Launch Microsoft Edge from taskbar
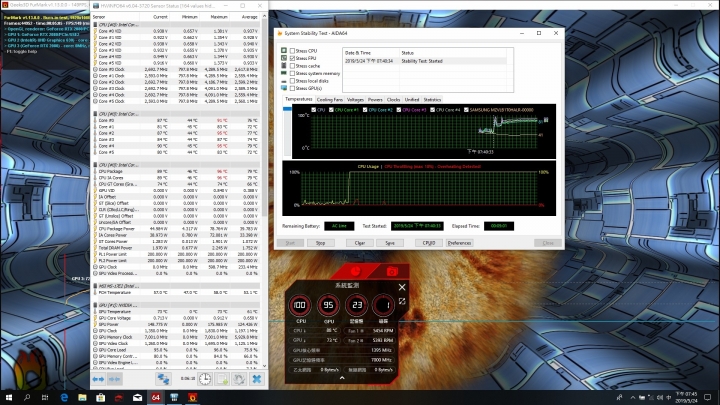Image resolution: width=720 pixels, height=405 pixels. 64,398
